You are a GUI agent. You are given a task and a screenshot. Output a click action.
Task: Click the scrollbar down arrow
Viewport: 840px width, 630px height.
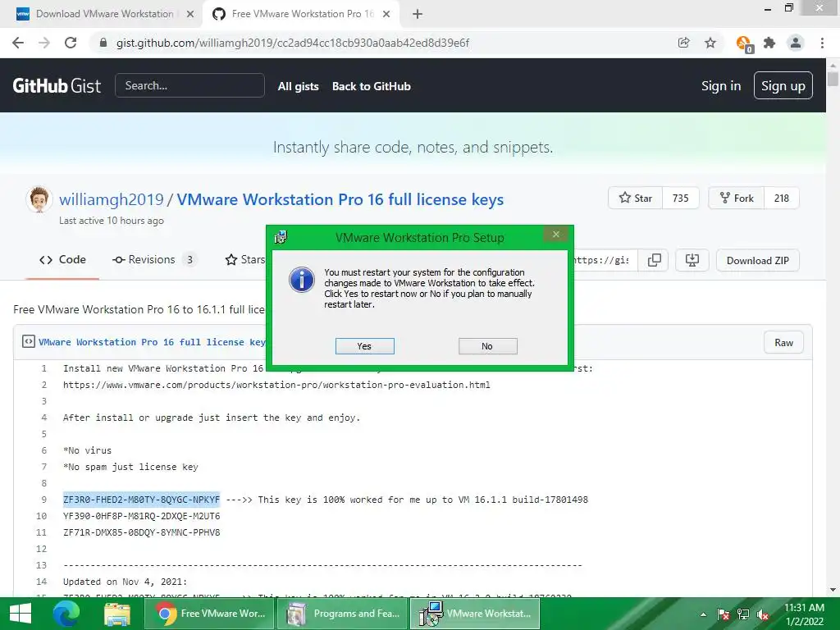pyautogui.click(x=833, y=590)
